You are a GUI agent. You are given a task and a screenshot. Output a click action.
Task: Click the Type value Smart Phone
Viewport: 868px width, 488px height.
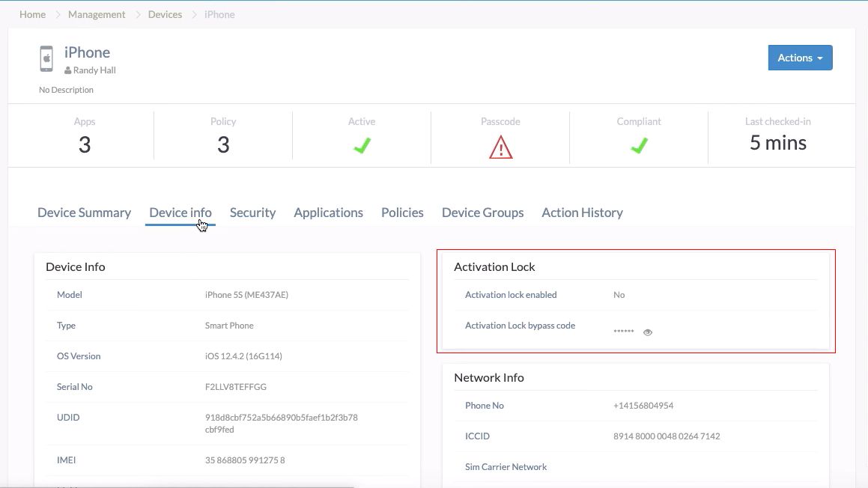pos(229,326)
